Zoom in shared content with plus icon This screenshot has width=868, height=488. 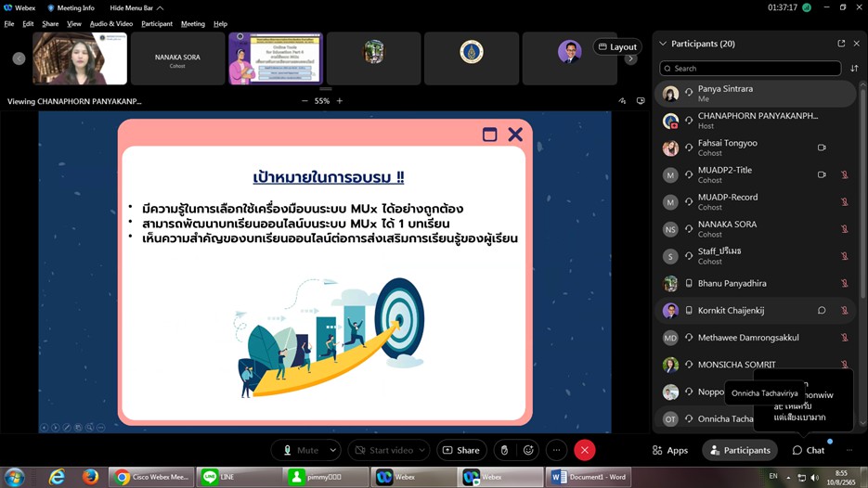(340, 101)
